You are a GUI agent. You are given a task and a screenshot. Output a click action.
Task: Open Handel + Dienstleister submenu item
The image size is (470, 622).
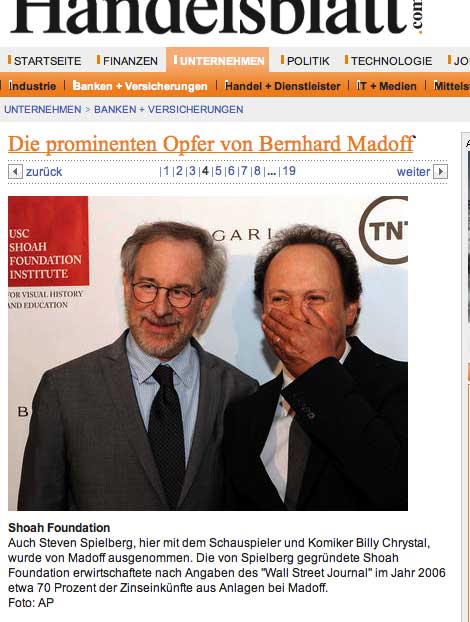[x=282, y=86]
